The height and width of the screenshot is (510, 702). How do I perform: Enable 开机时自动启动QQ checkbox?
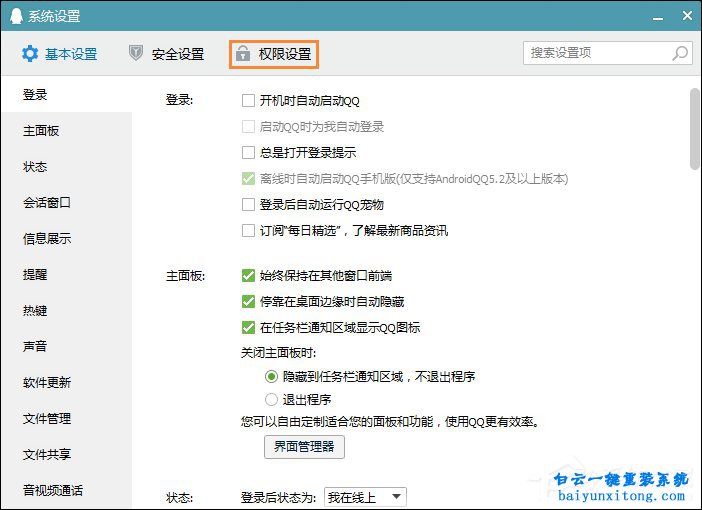click(249, 101)
